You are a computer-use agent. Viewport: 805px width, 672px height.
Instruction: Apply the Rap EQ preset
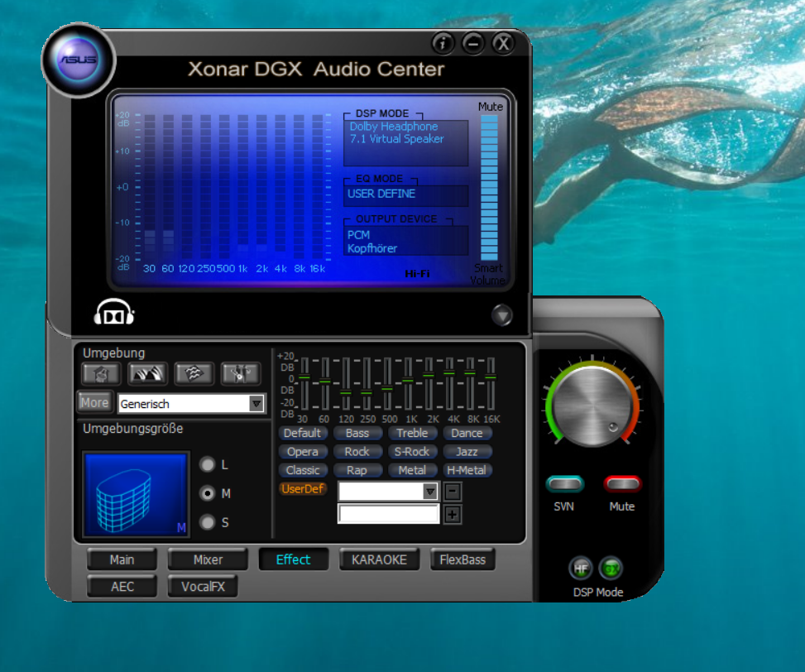[357, 470]
